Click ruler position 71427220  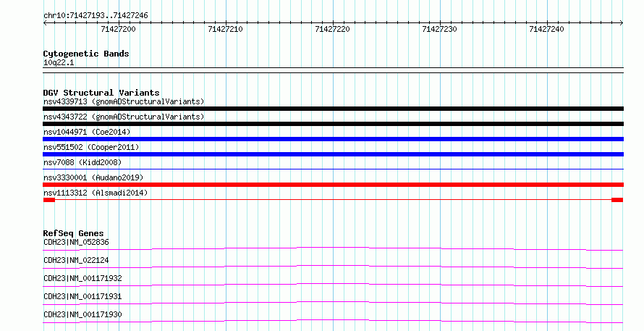(333, 29)
